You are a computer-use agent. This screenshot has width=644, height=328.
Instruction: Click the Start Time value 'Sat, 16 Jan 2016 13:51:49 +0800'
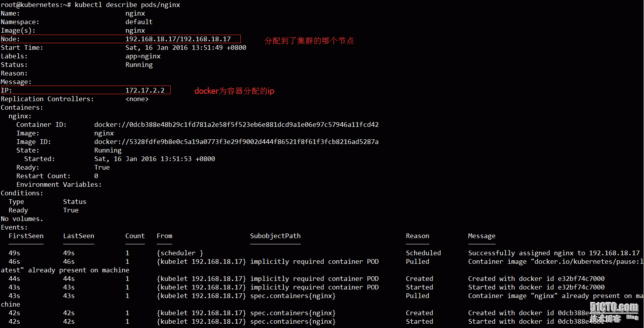186,48
